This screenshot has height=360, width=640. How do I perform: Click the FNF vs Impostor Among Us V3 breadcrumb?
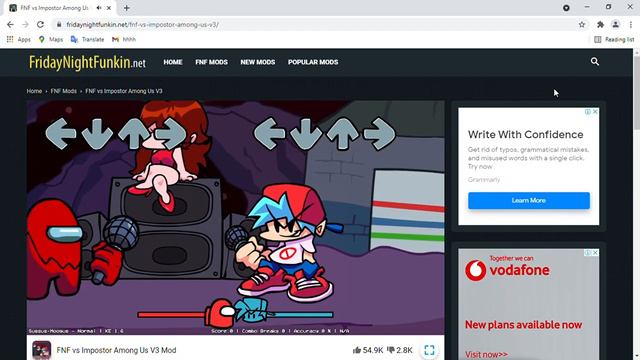click(124, 91)
